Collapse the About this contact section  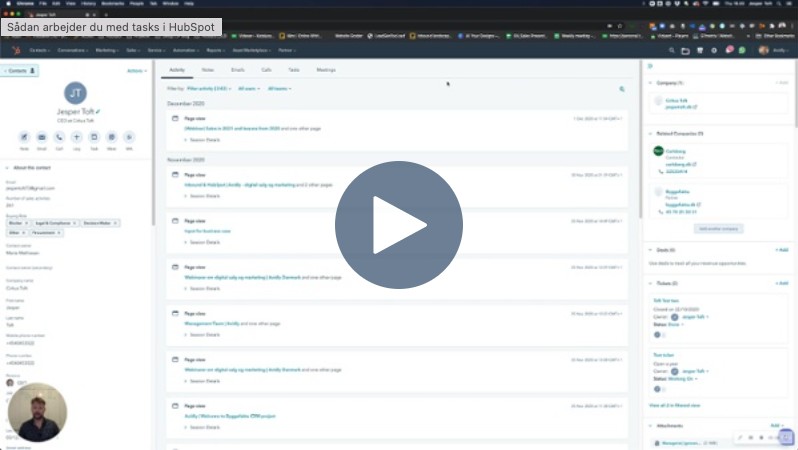[x=7, y=167]
